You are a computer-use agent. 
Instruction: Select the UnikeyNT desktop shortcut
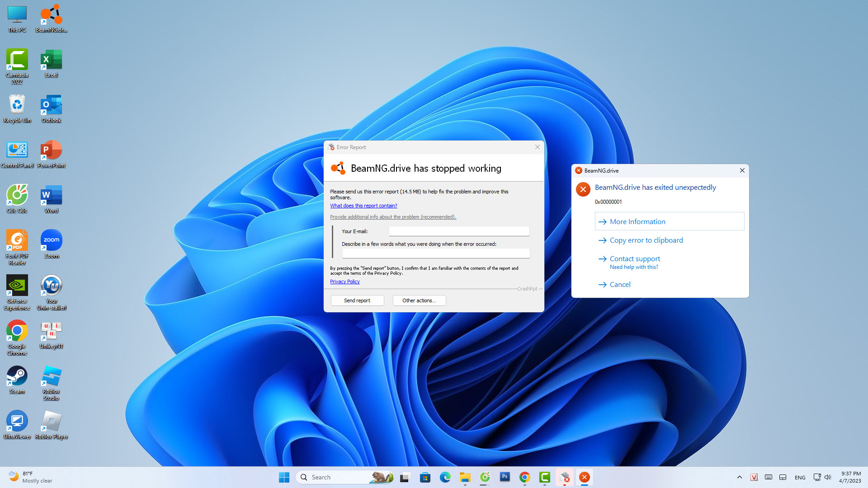tap(52, 335)
